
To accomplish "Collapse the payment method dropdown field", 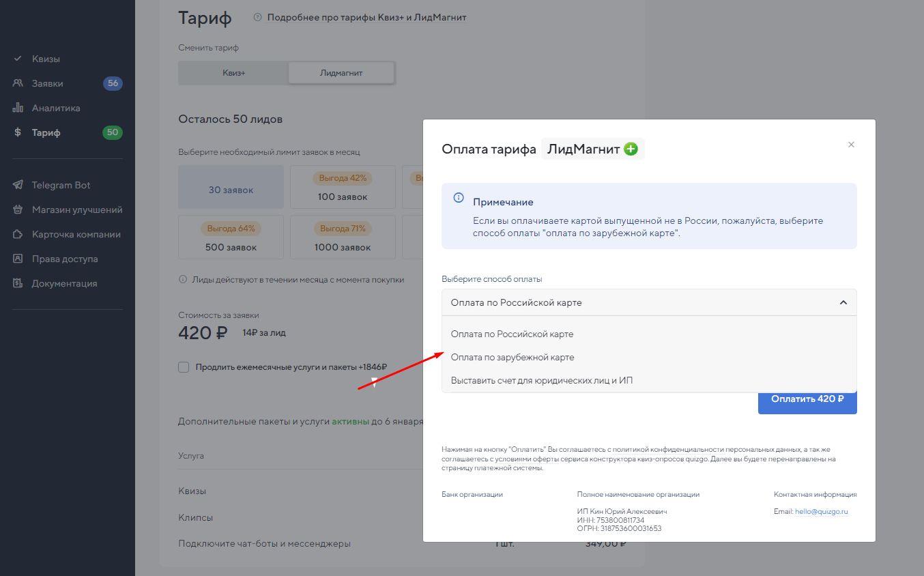I will pos(649,302).
